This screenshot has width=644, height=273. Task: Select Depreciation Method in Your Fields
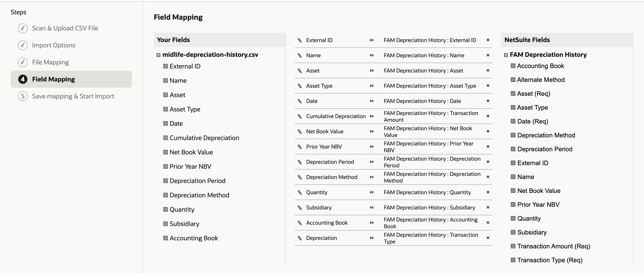tap(199, 195)
